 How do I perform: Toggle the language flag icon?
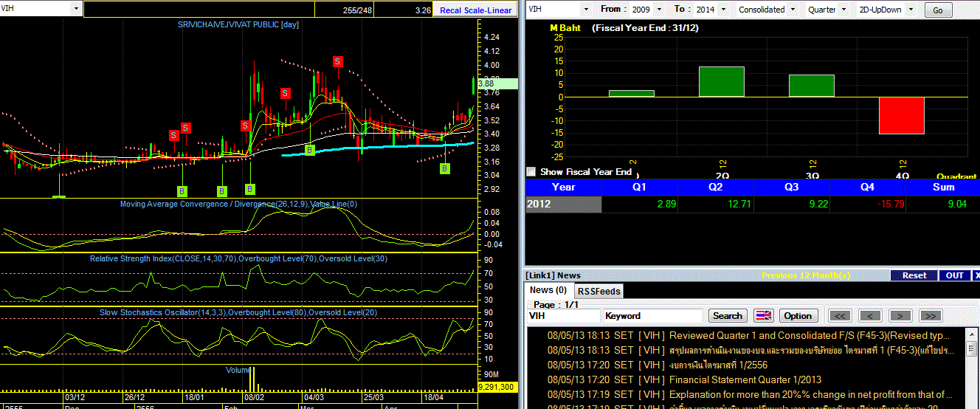click(x=763, y=315)
